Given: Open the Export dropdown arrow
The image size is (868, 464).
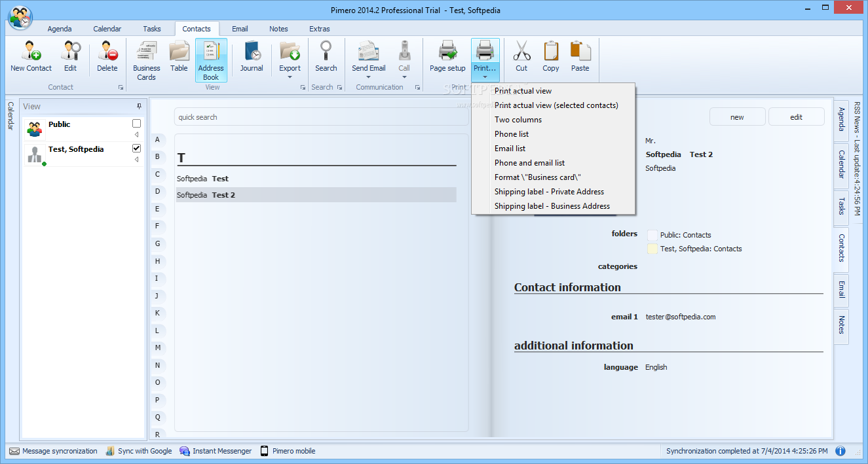Looking at the screenshot, I should tap(290, 77).
